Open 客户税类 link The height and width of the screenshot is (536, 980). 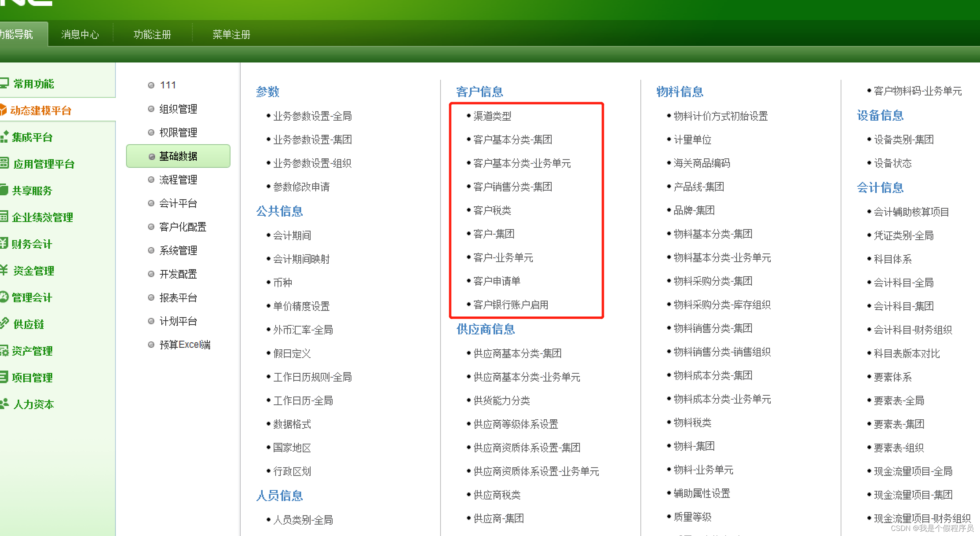pyautogui.click(x=492, y=210)
